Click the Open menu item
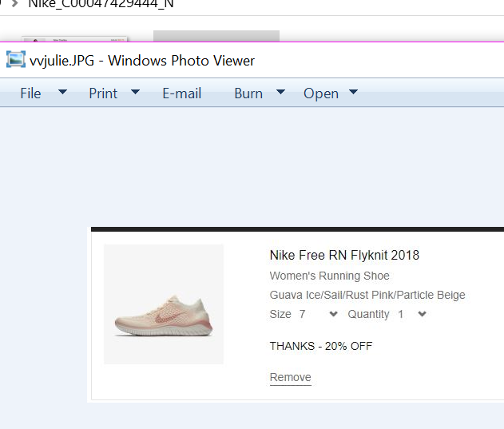 pos(321,94)
